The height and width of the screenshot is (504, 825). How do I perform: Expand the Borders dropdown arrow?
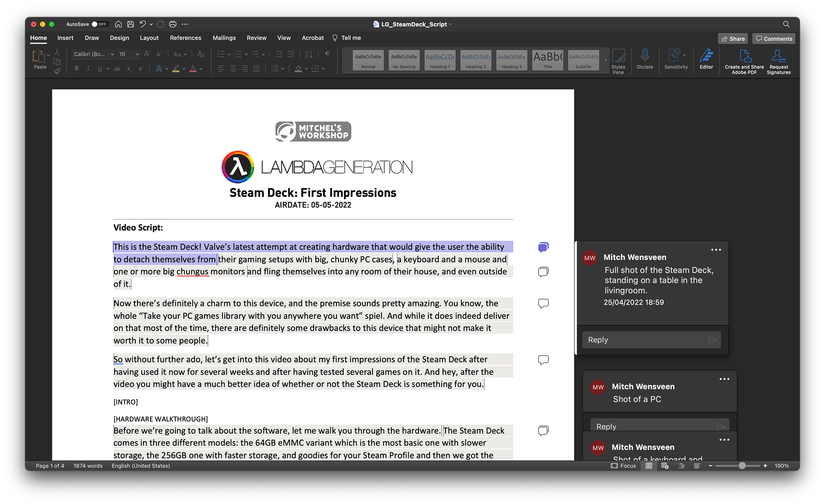click(324, 69)
